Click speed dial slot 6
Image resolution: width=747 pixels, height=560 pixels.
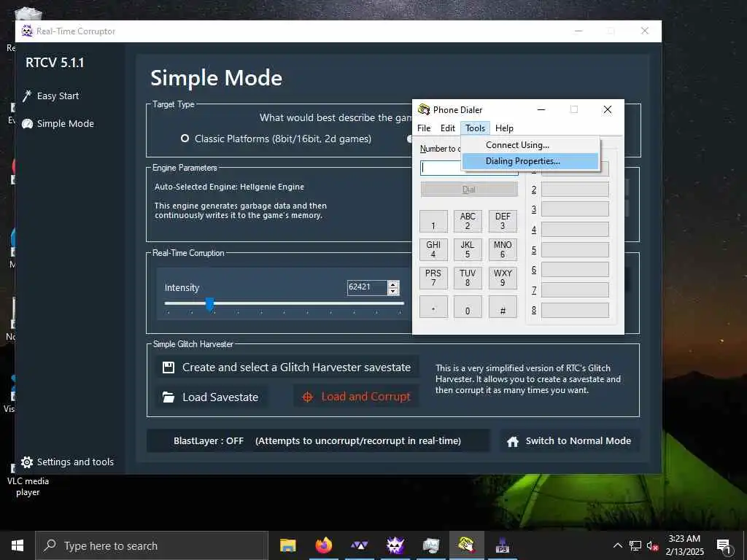point(575,270)
